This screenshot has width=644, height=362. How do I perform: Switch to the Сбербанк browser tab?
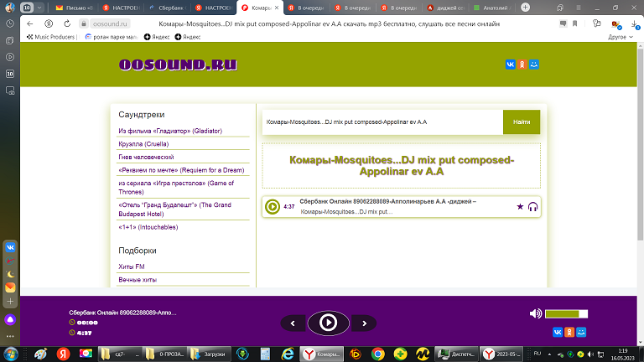(167, 8)
